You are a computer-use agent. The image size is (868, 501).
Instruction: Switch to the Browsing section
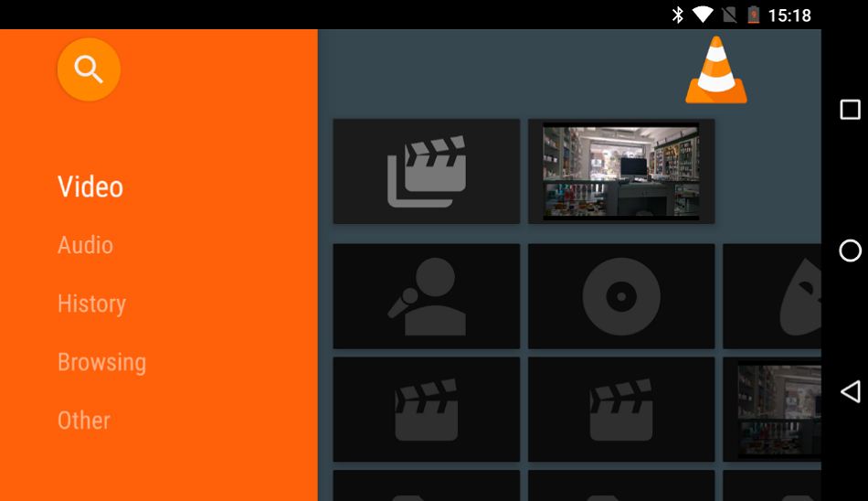(x=101, y=362)
